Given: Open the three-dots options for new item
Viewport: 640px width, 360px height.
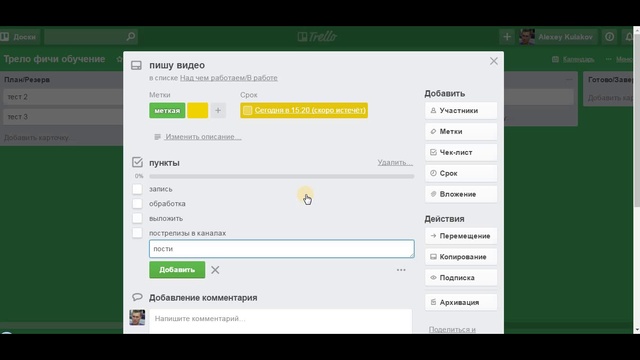Looking at the screenshot, I should point(401,270).
